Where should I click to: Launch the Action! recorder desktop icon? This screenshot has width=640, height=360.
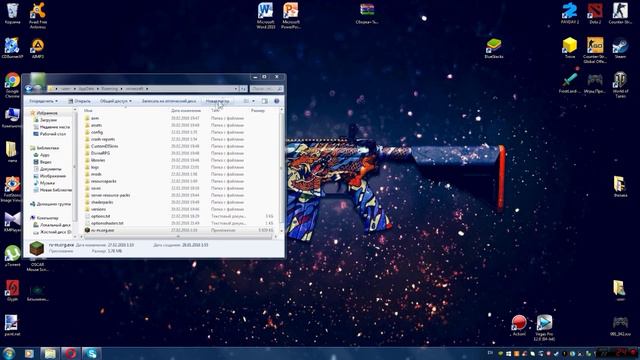[x=519, y=325]
